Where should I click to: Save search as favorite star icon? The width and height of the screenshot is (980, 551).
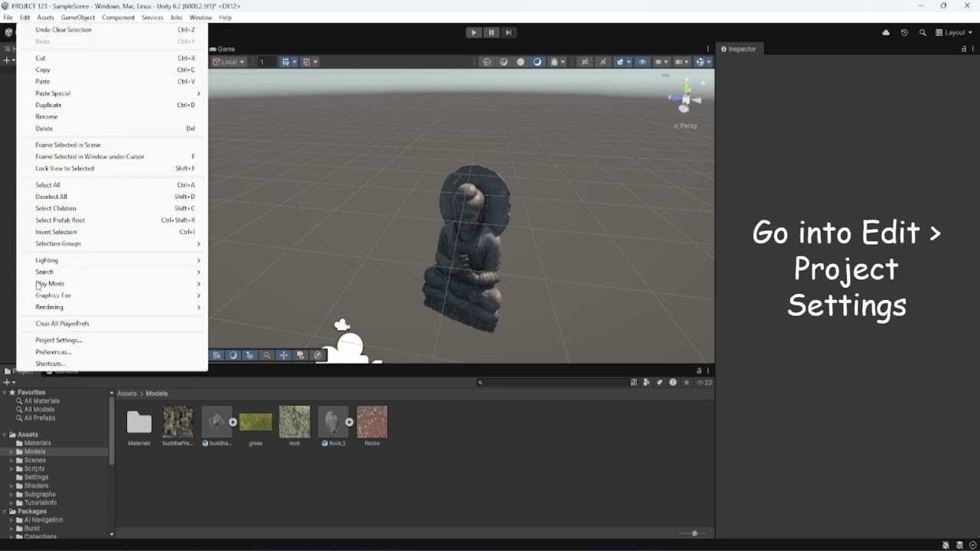(686, 383)
